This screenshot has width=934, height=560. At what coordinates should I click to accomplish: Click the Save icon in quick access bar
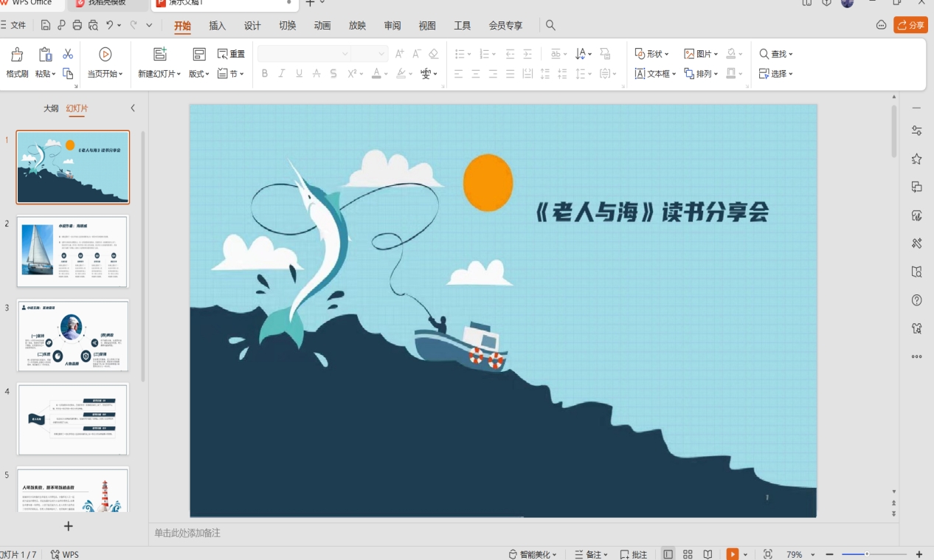coord(46,26)
